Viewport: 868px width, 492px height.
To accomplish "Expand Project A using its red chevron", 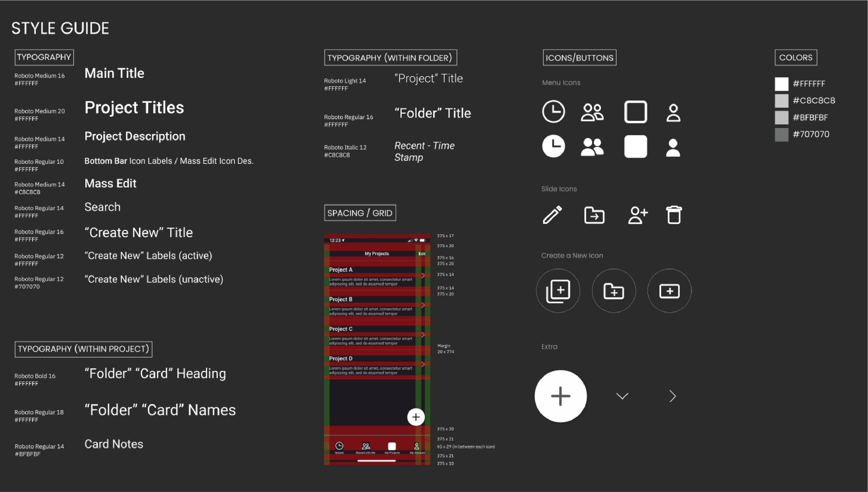I will 423,276.
